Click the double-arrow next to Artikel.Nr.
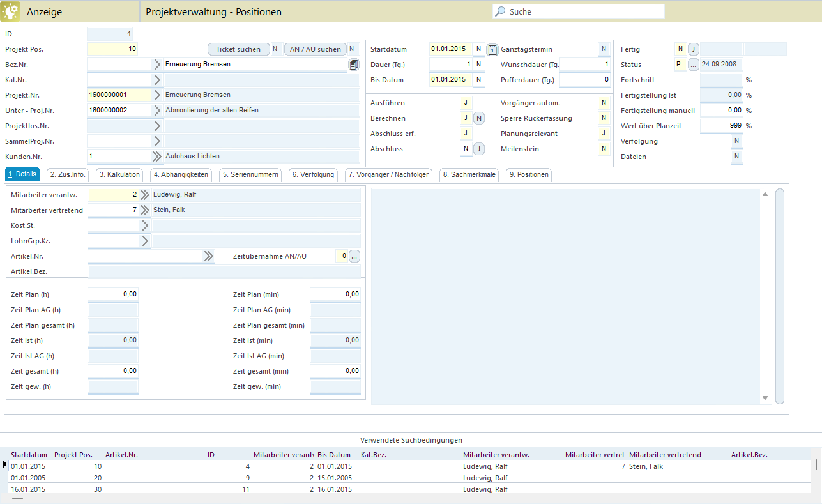The width and height of the screenshot is (822, 504). click(208, 256)
